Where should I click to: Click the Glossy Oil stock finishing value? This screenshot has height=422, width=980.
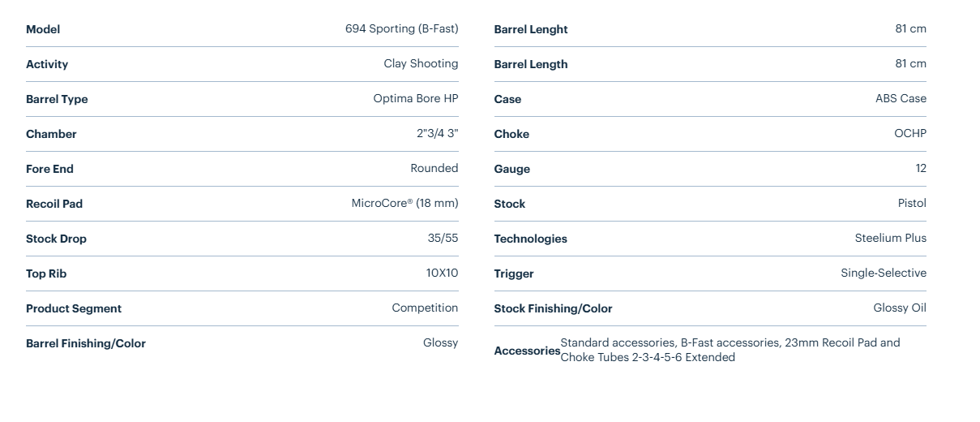[900, 308]
